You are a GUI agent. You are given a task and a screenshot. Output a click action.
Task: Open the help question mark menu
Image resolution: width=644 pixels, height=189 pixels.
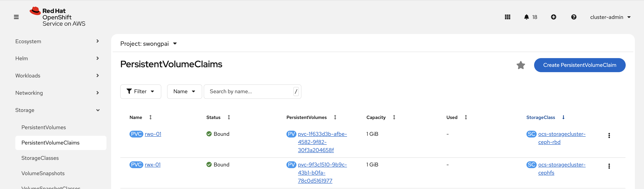coord(574,17)
